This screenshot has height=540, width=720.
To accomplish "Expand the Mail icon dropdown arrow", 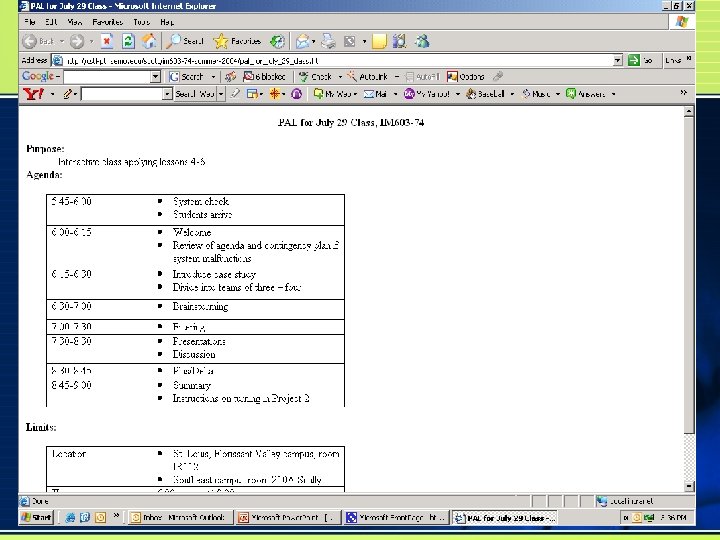I will (313, 41).
